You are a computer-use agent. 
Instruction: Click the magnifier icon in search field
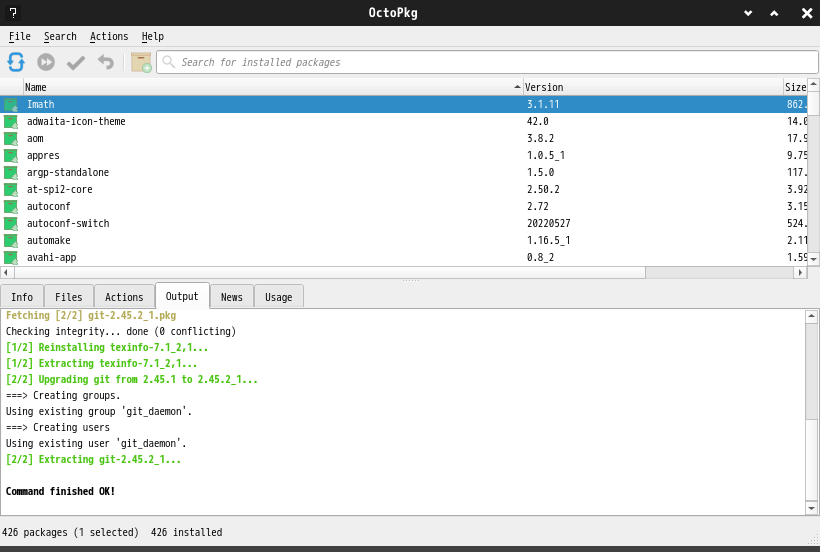point(168,62)
